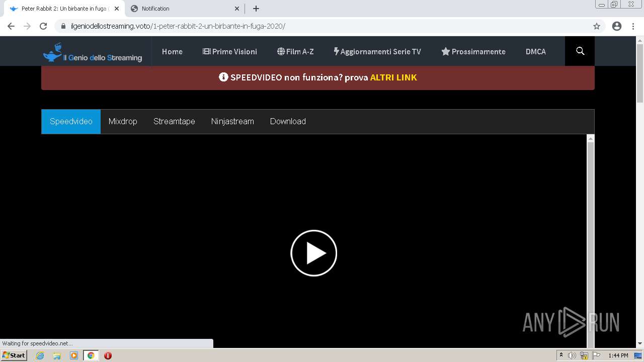This screenshot has width=644, height=362.
Task: Open a new tab with the plus button
Action: point(256,9)
